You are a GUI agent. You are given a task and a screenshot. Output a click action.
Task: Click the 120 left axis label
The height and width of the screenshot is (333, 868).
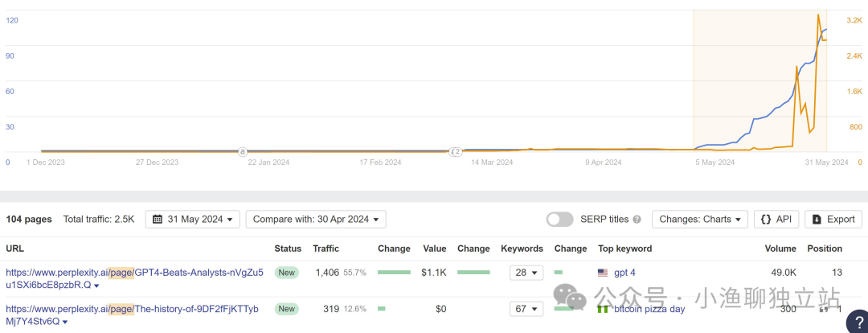(x=12, y=20)
